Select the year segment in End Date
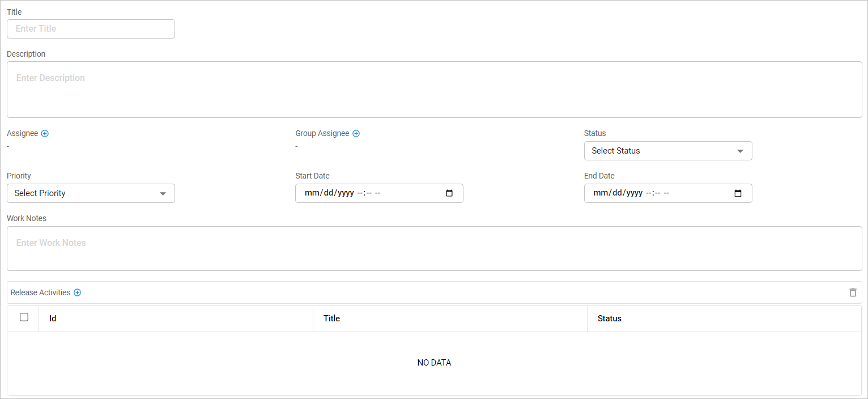 click(x=633, y=193)
